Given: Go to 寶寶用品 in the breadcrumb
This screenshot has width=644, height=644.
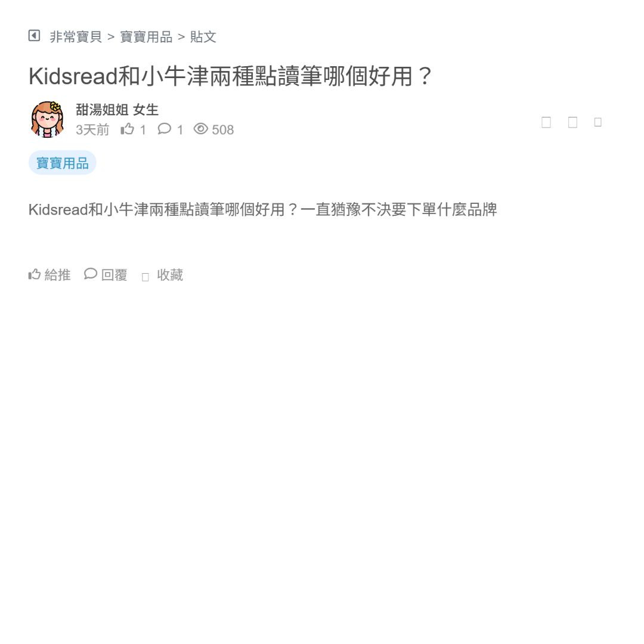Looking at the screenshot, I should (146, 37).
